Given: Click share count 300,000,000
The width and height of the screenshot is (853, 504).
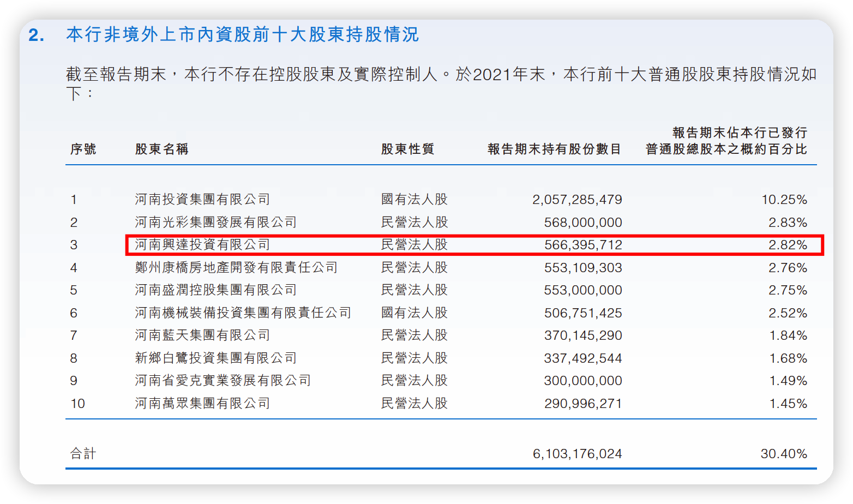Looking at the screenshot, I should coord(583,381).
